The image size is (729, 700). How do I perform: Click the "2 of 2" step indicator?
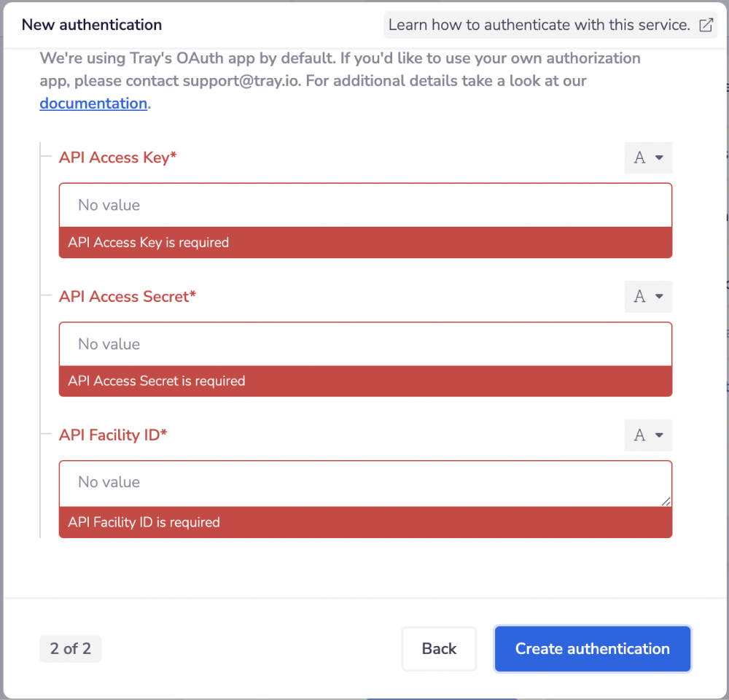pos(70,648)
